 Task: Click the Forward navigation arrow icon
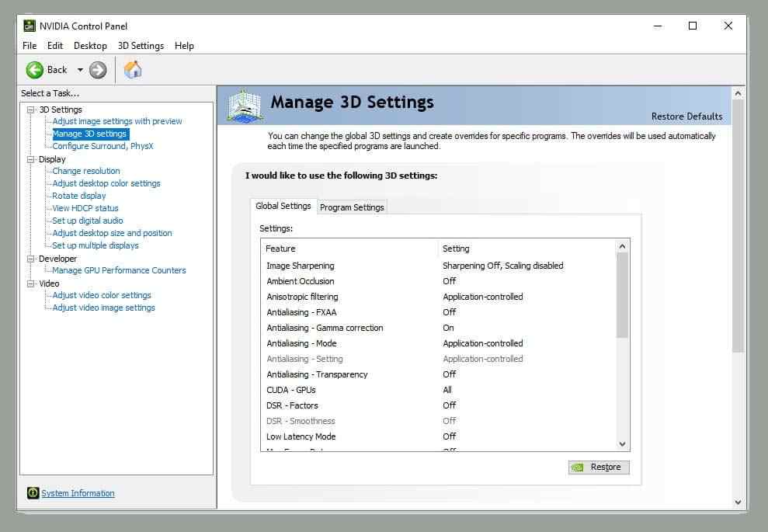tap(97, 69)
